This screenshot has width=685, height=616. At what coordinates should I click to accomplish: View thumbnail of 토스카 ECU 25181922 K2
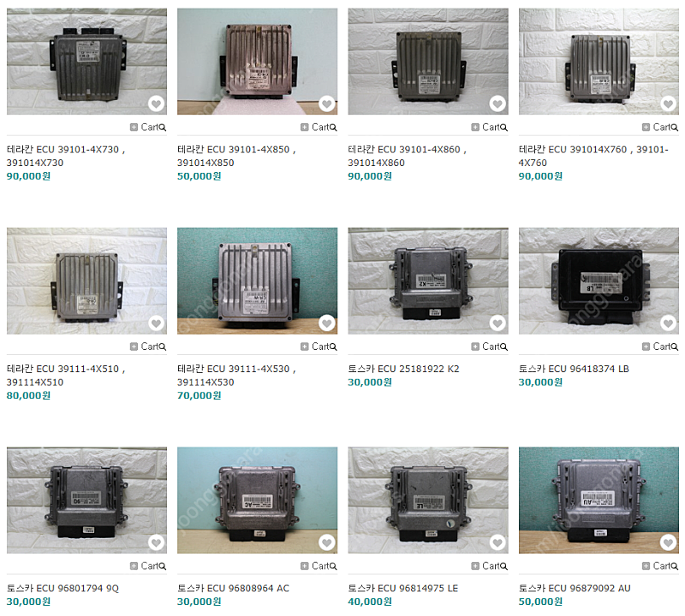(x=428, y=281)
